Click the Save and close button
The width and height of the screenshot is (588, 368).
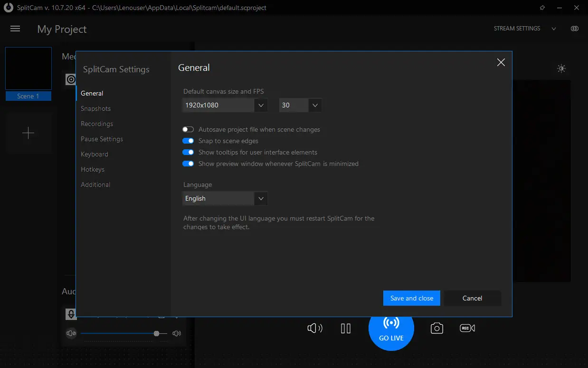[x=412, y=298]
